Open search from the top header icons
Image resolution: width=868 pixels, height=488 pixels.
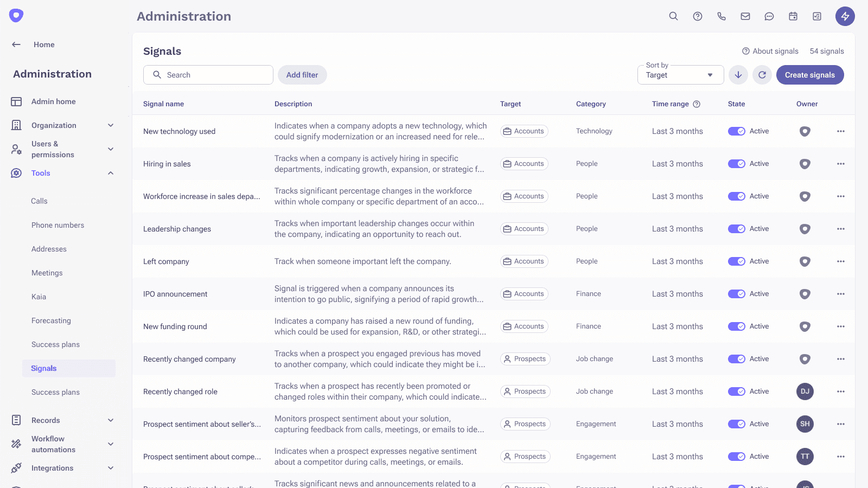click(673, 16)
